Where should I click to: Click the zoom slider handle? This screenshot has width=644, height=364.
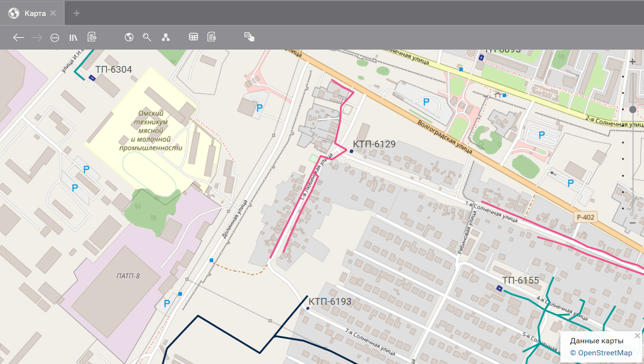click(632, 110)
